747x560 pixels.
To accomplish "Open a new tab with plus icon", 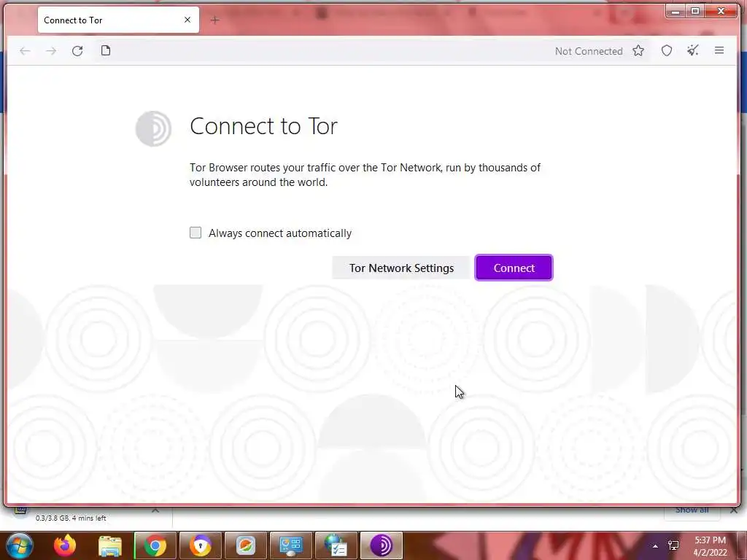I will pos(215,20).
